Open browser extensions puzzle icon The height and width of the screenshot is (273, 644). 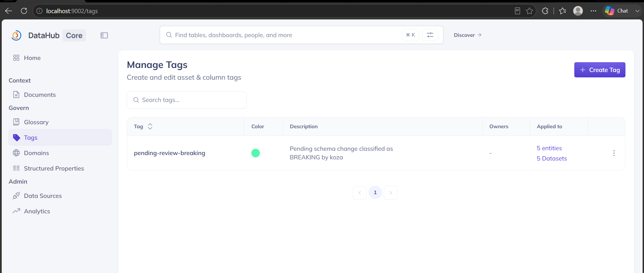pos(545,11)
